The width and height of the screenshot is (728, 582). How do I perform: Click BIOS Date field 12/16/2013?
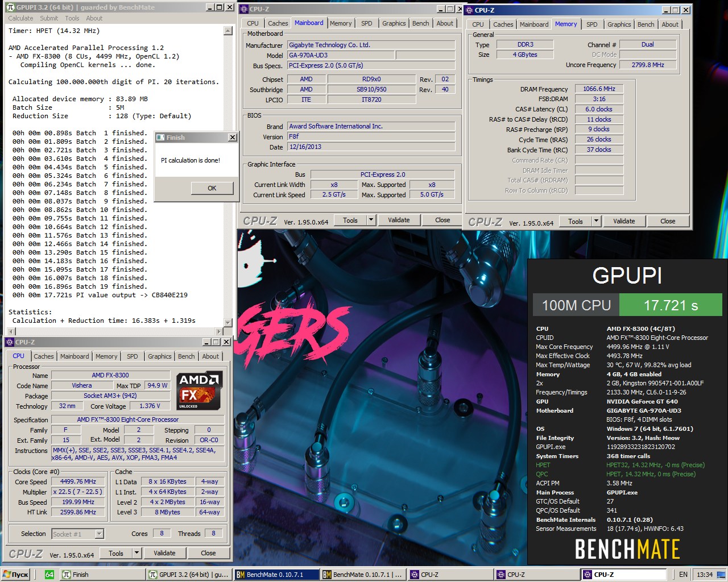(x=371, y=147)
